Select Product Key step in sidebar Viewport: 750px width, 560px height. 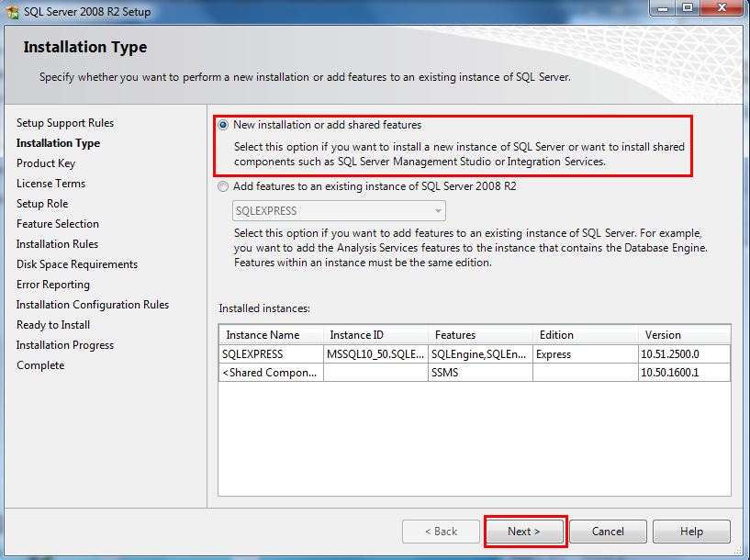pyautogui.click(x=46, y=163)
